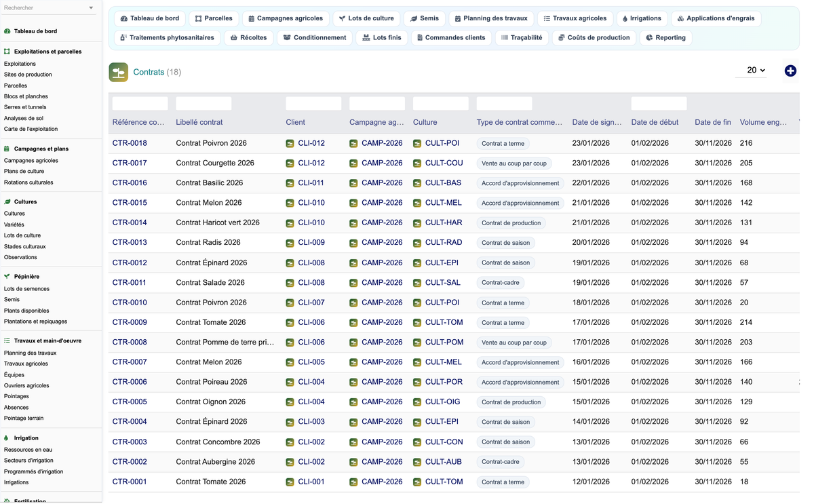Click the Travaux et main-d'oeuvre list icon
814x504 pixels.
(x=7, y=341)
